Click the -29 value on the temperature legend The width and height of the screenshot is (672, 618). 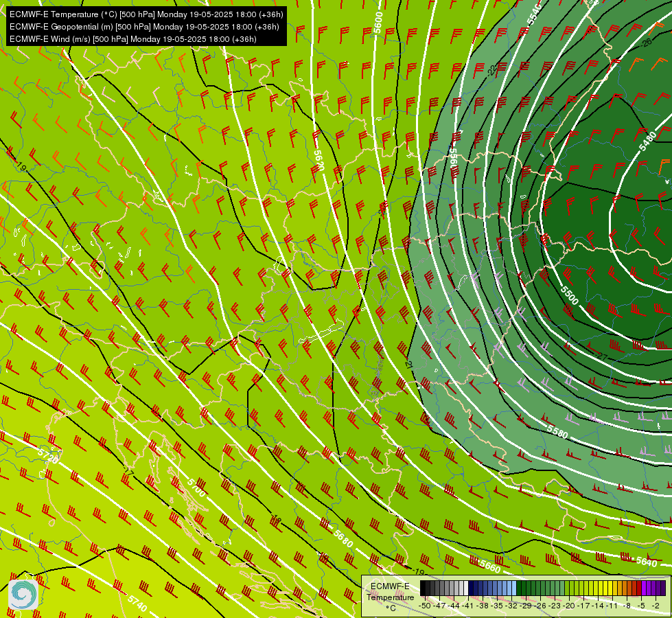pos(526,606)
